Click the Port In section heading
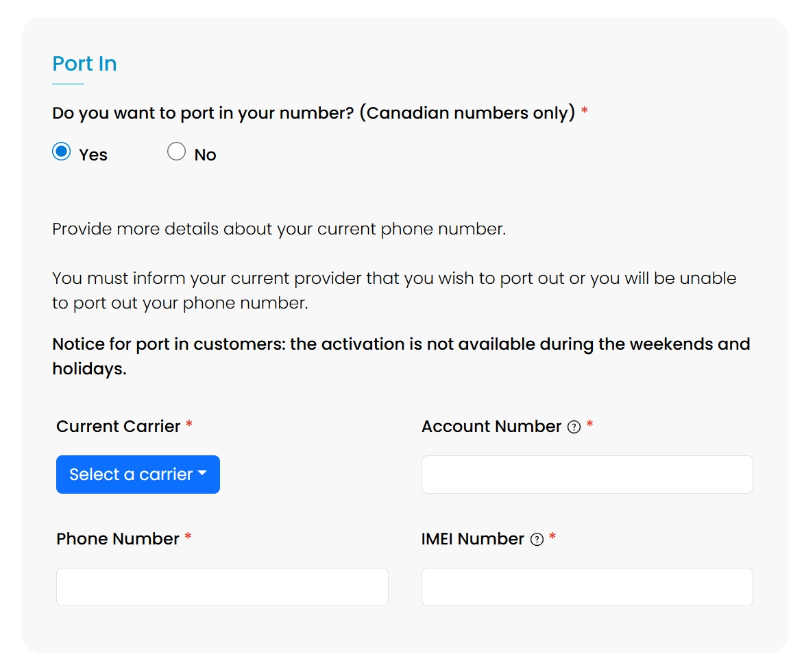804x672 pixels. tap(84, 64)
